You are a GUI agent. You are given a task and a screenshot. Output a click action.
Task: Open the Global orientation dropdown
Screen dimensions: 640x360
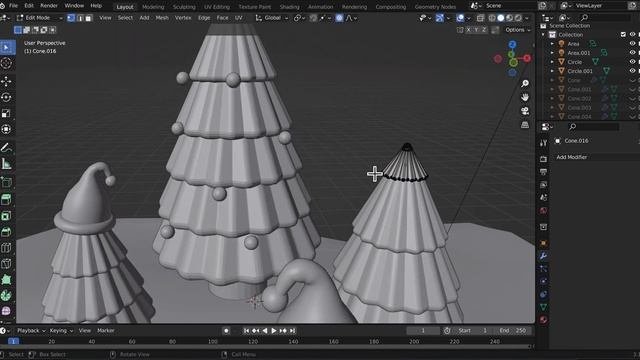click(x=272, y=18)
